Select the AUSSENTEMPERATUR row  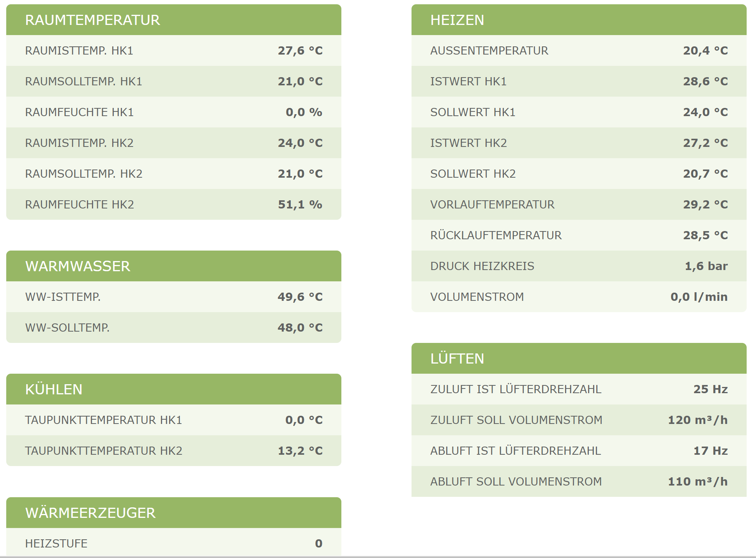point(579,51)
